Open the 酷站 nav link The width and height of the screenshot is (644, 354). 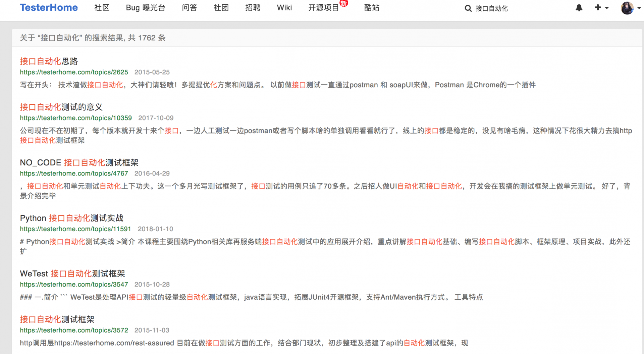click(x=372, y=8)
